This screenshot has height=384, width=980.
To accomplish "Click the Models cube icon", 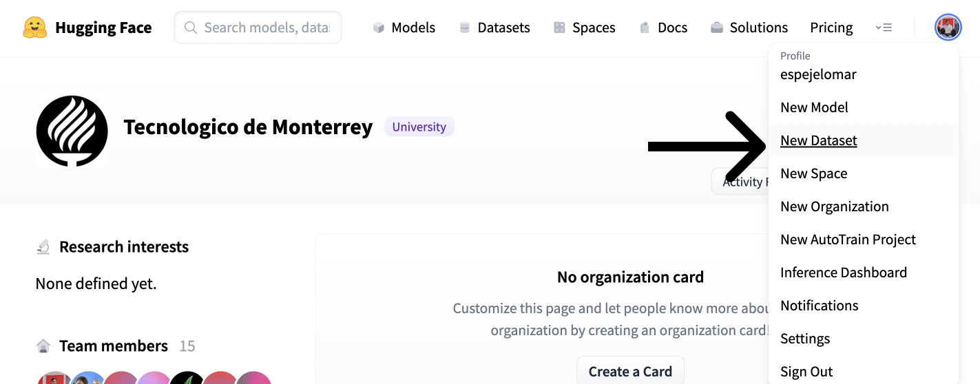I will [378, 28].
